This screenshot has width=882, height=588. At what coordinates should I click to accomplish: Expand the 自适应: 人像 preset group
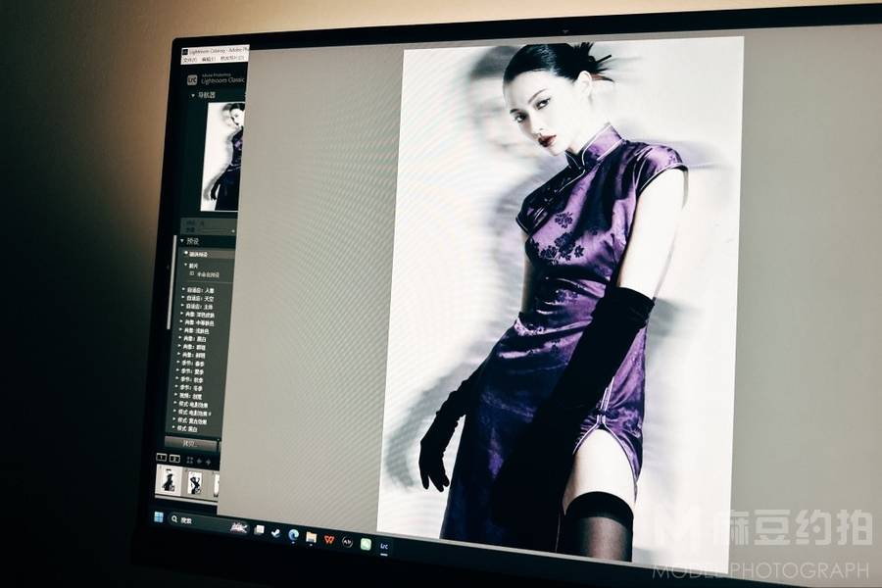point(183,290)
